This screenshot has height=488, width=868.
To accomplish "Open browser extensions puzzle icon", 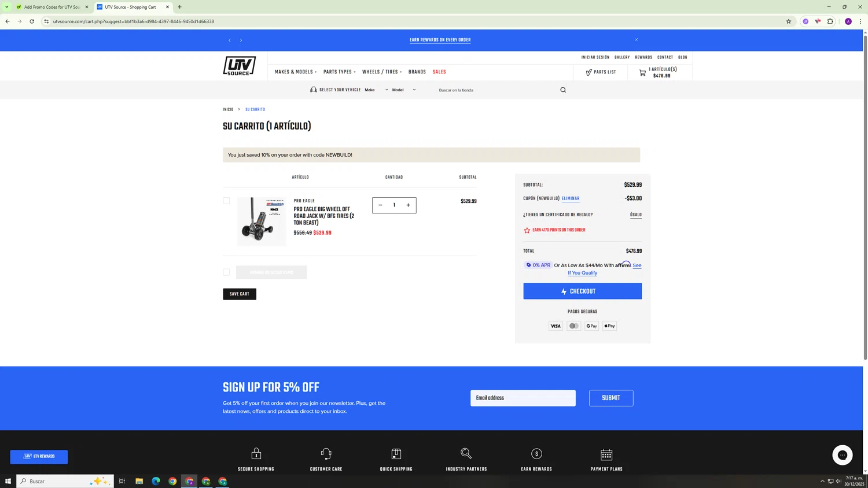I will 830,21.
